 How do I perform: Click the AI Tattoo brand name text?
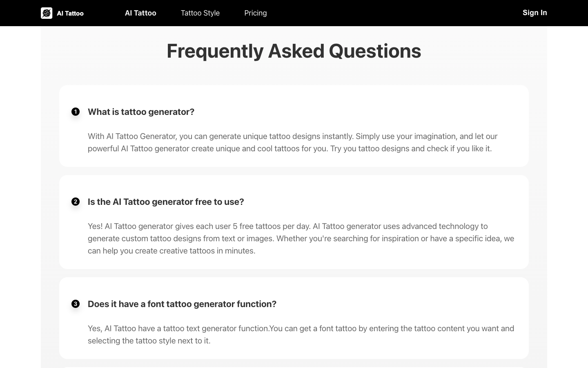coord(70,13)
